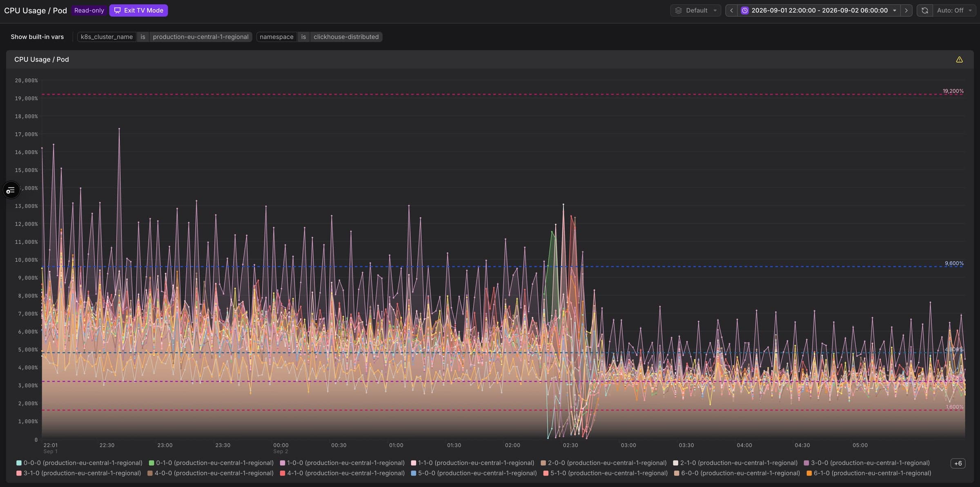The width and height of the screenshot is (980, 487).
Task: Toggle the 4-0-0 series in legend
Action: pos(210,473)
